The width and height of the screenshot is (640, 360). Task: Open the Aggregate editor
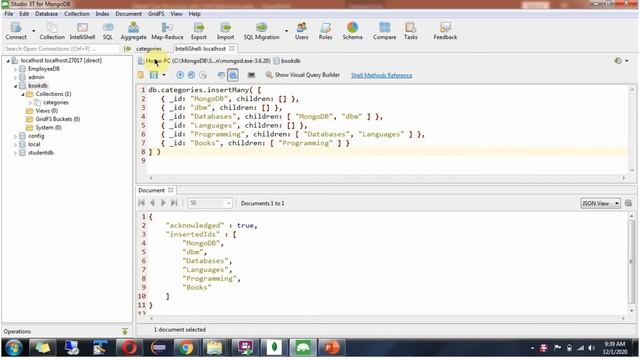coord(133,31)
